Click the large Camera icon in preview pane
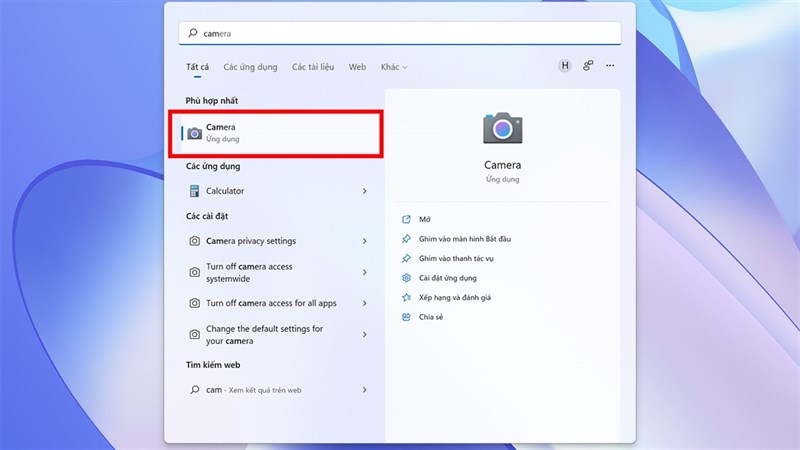 pyautogui.click(x=503, y=128)
